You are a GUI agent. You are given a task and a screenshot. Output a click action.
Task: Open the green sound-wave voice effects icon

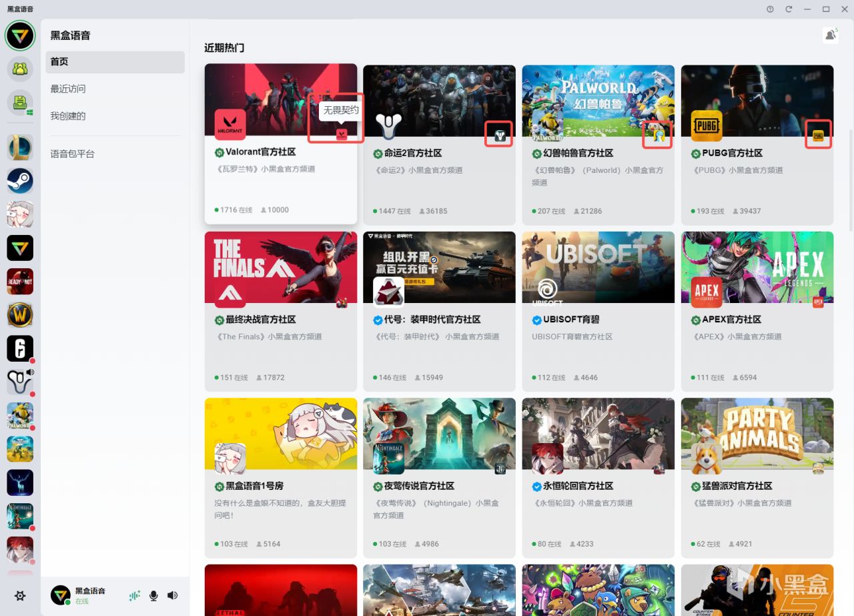coord(135,595)
